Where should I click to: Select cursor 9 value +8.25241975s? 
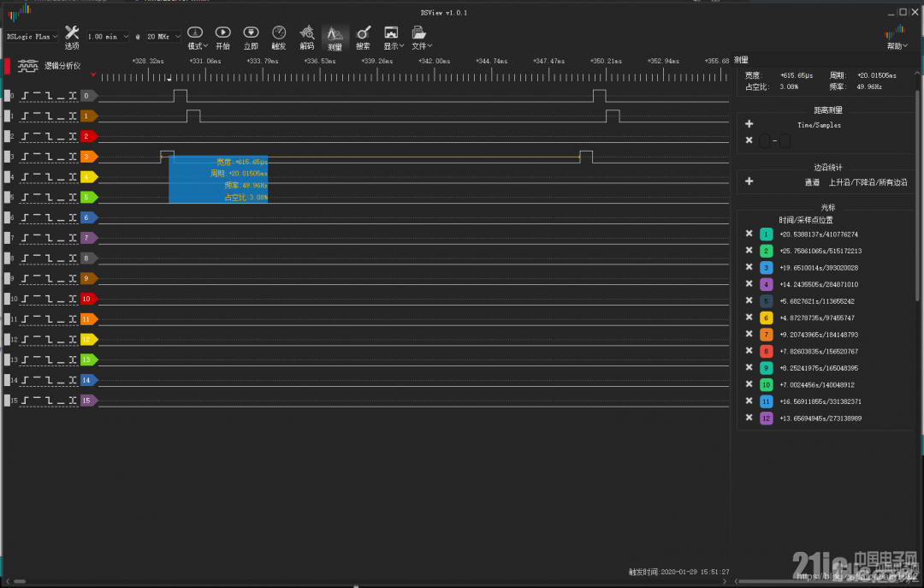pos(819,368)
